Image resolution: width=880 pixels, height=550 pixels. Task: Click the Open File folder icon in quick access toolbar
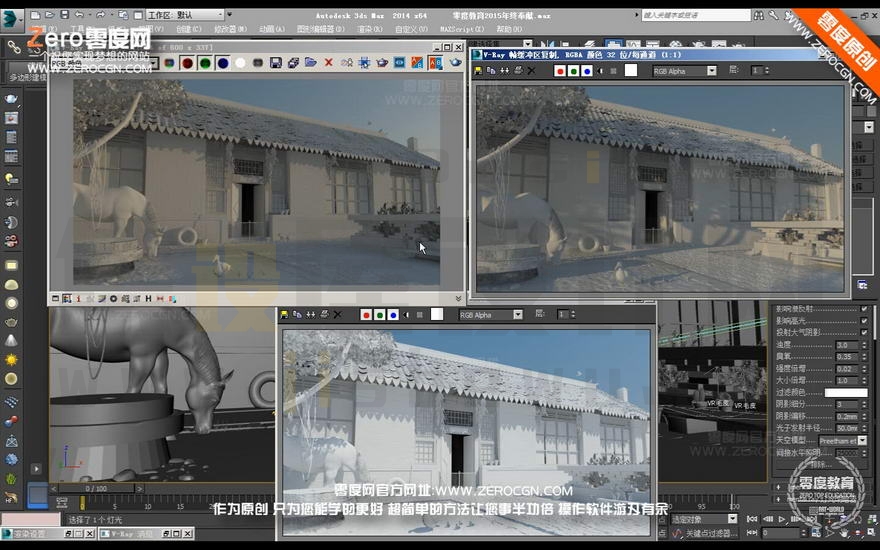point(50,15)
